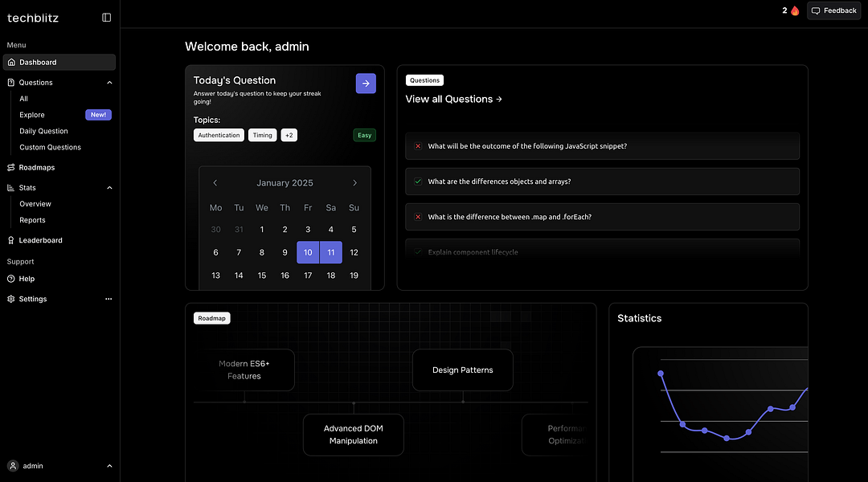Click the New! badge beside Explore

pos(98,115)
